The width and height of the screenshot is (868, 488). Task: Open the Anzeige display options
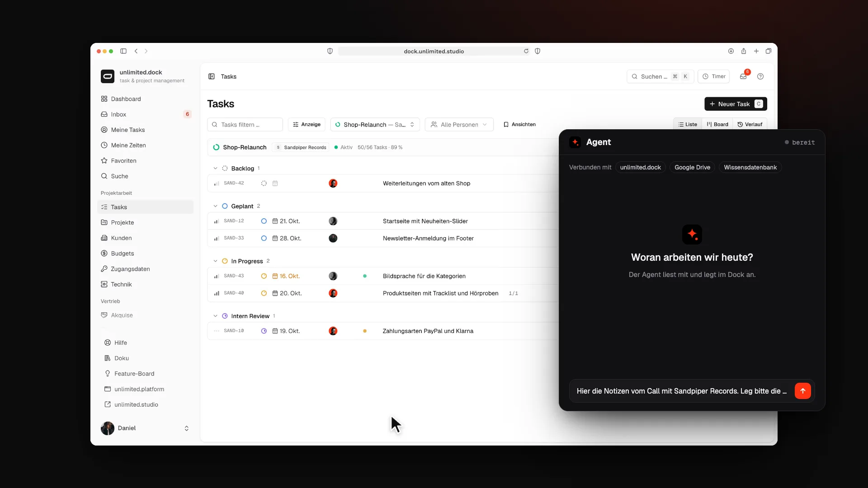point(307,124)
